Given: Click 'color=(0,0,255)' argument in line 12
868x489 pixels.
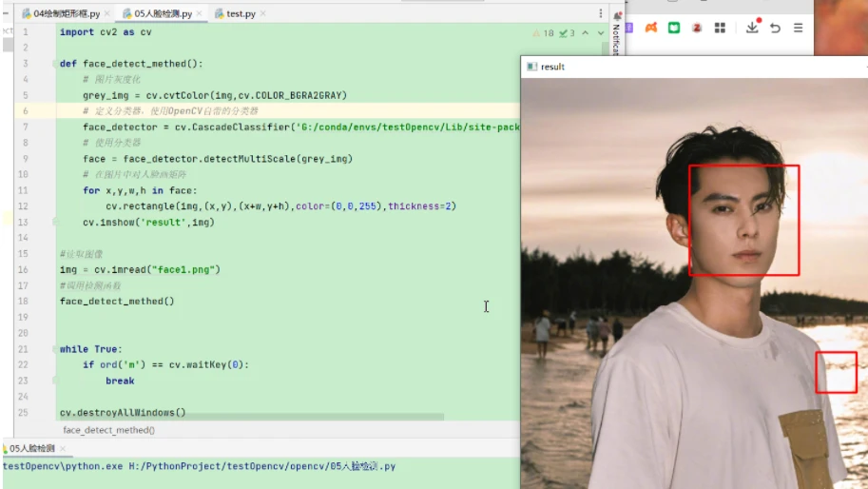Looking at the screenshot, I should click(x=338, y=206).
